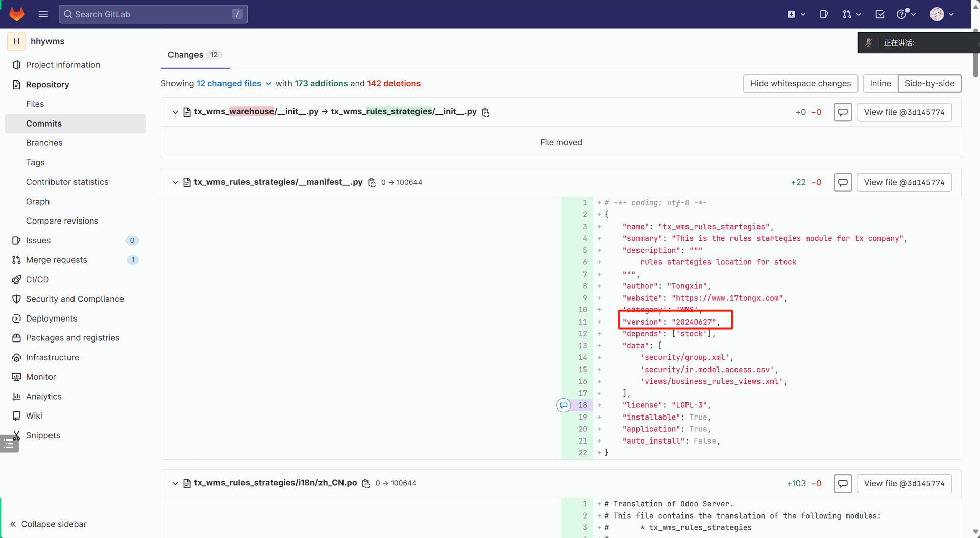This screenshot has height=538, width=980.
Task: Open the hhywms project home
Action: click(x=47, y=41)
